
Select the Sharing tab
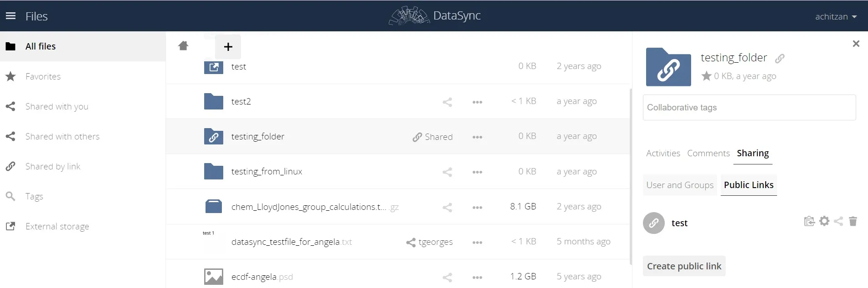(753, 154)
